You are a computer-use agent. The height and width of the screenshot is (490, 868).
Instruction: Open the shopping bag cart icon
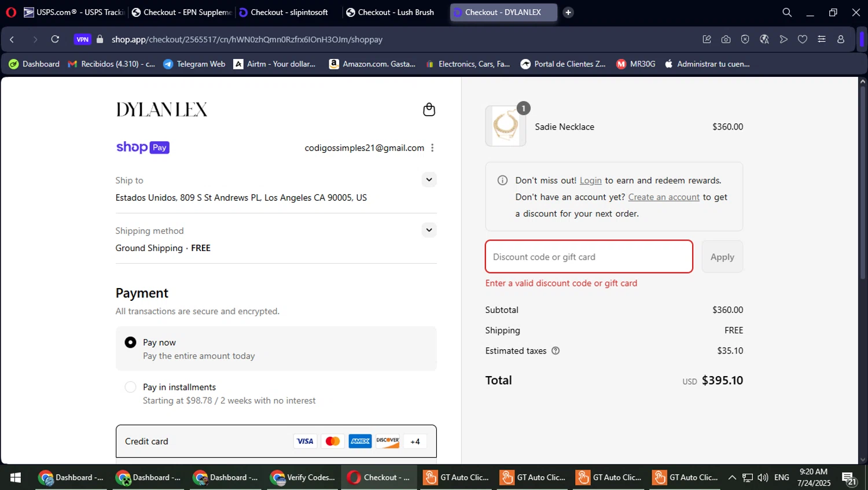coord(429,109)
